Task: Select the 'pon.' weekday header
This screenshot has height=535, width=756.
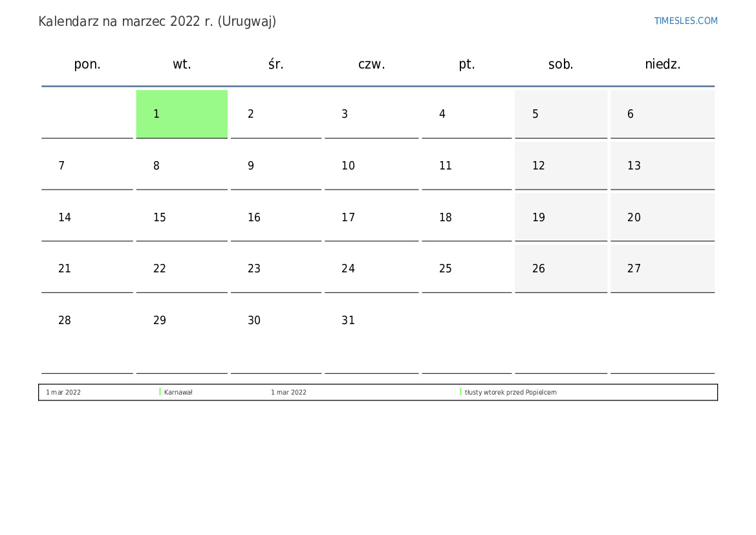Action: [x=87, y=64]
